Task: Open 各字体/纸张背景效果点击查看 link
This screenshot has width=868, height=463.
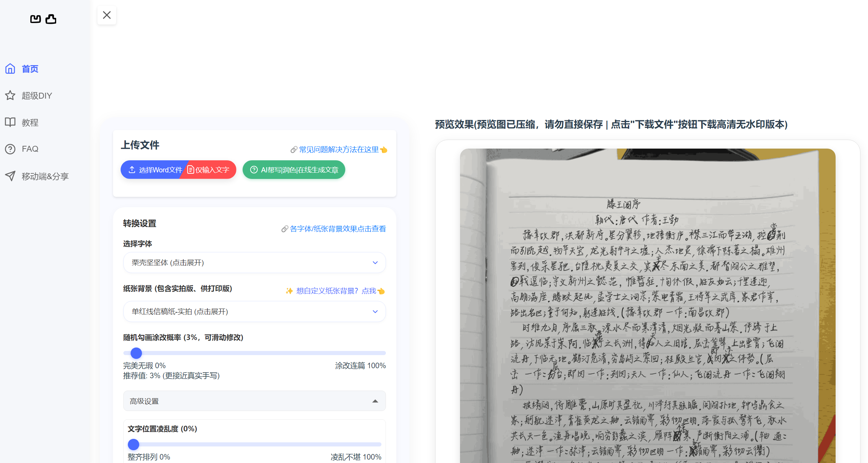Action: [338, 229]
